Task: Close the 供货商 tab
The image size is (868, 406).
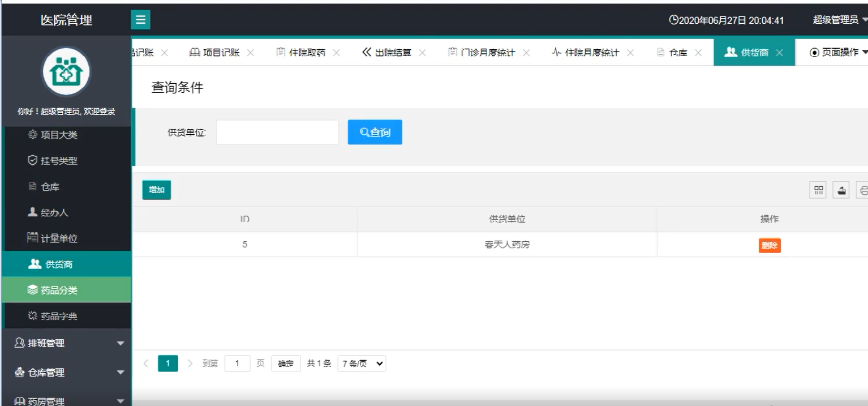Action: click(x=779, y=53)
